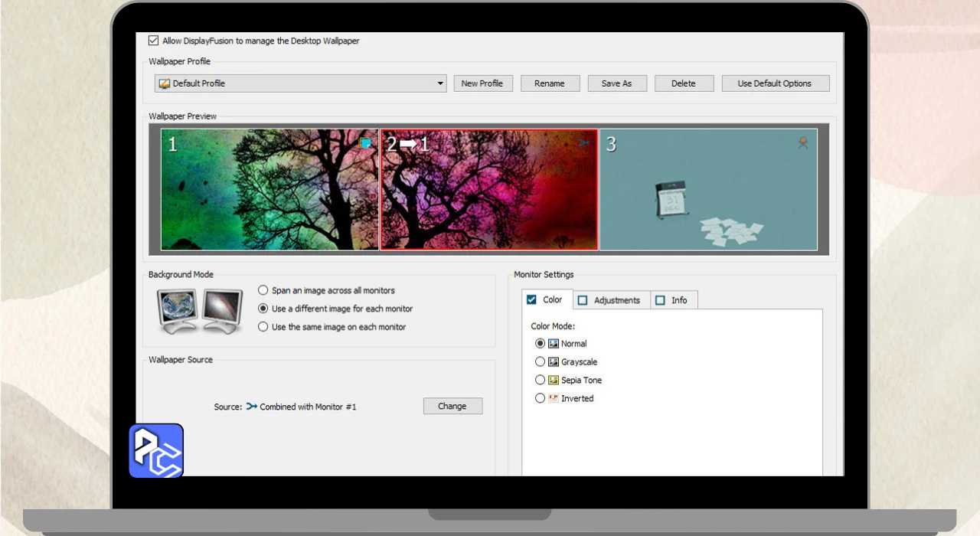Screen dimensions: 980x536
Task: Click the New Profile button
Action: point(482,83)
